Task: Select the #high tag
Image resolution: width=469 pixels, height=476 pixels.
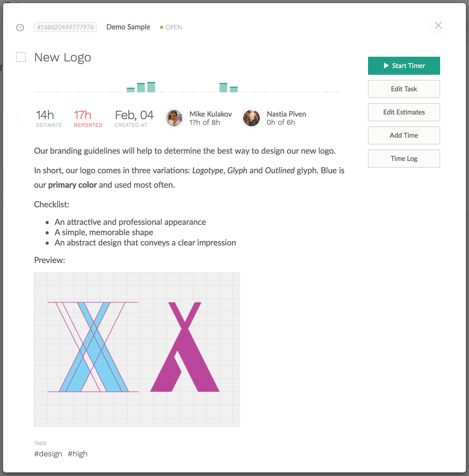Action: pyautogui.click(x=78, y=454)
